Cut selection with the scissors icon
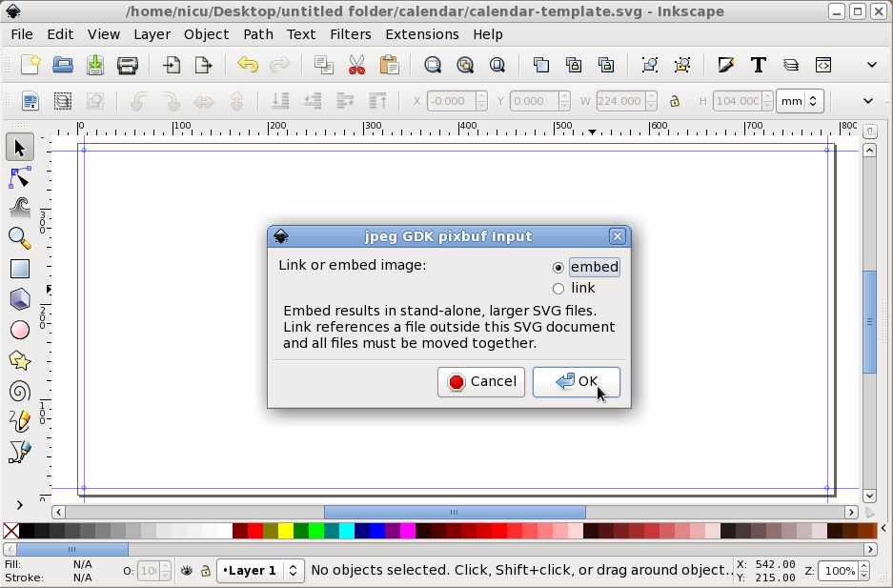893x588 pixels. 356,65
